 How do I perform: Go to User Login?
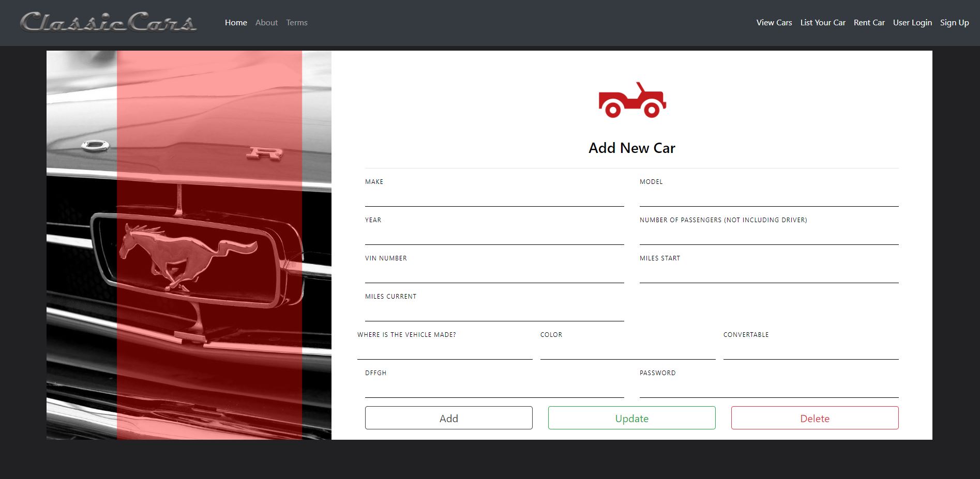coord(912,23)
